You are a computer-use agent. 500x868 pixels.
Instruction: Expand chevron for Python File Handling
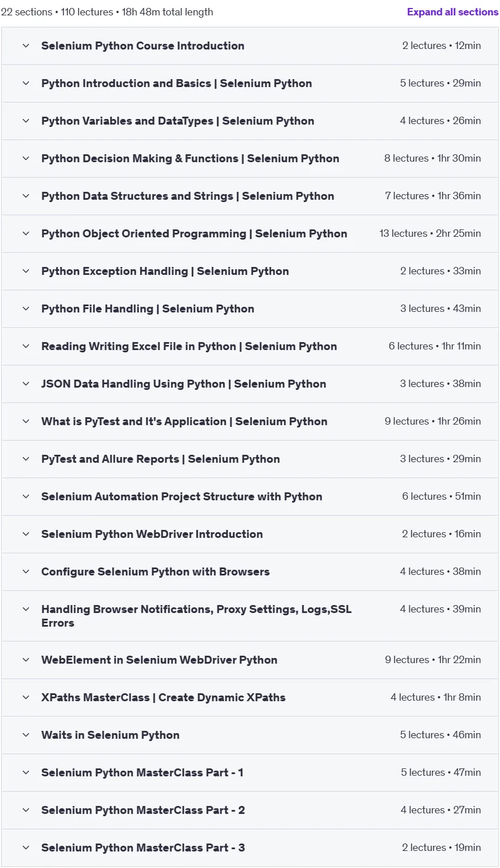tap(26, 308)
